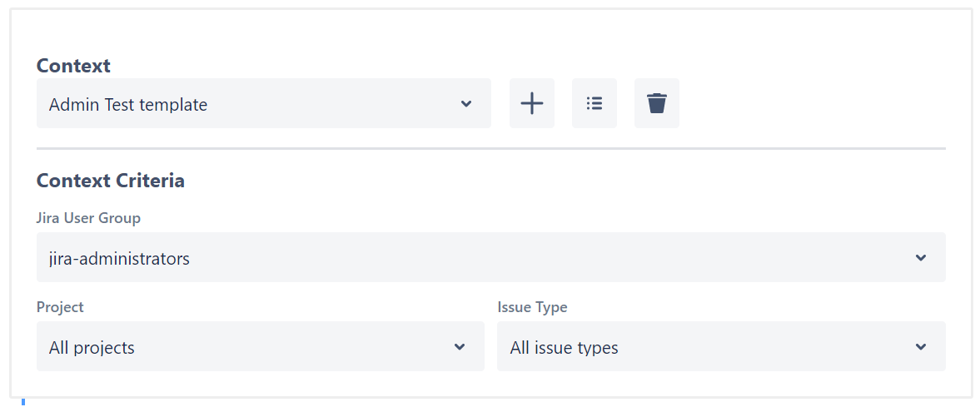Click the chevron arrow in the Project field
This screenshot has height=407, width=980.
click(460, 347)
